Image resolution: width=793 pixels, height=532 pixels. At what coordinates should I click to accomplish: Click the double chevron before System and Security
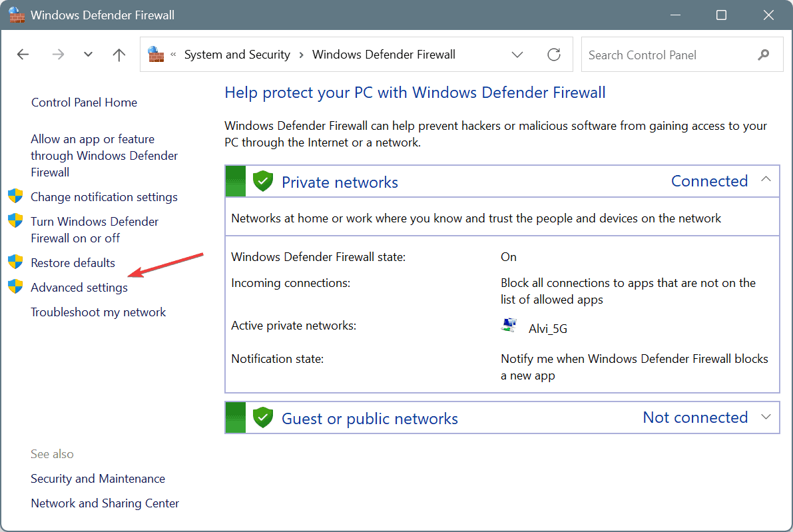coord(174,55)
